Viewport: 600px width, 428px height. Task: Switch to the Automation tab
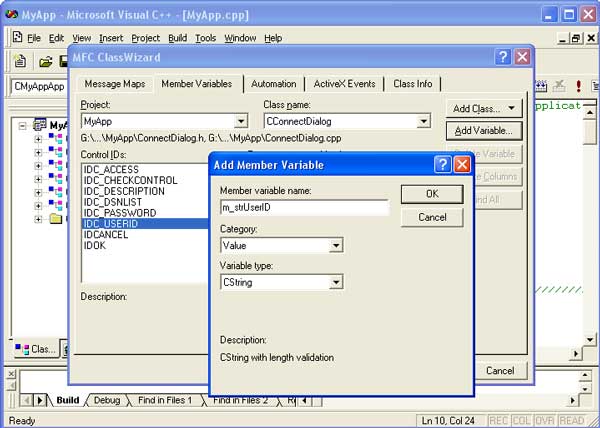pyautogui.click(x=274, y=84)
